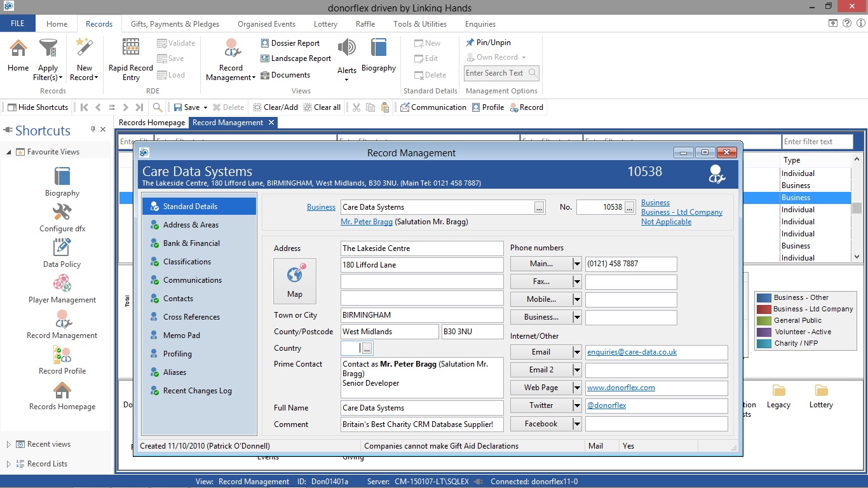Viewport: 868px width, 488px height.
Task: Expand the Recent views section
Action: coord(9,444)
